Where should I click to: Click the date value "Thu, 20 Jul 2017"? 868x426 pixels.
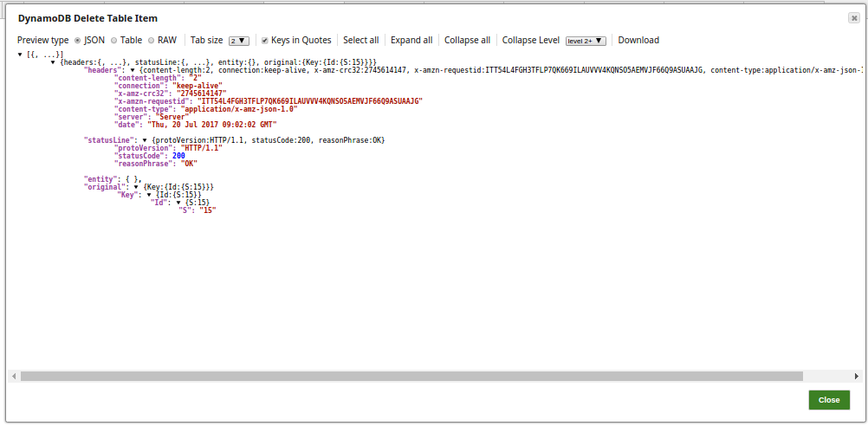pos(214,125)
